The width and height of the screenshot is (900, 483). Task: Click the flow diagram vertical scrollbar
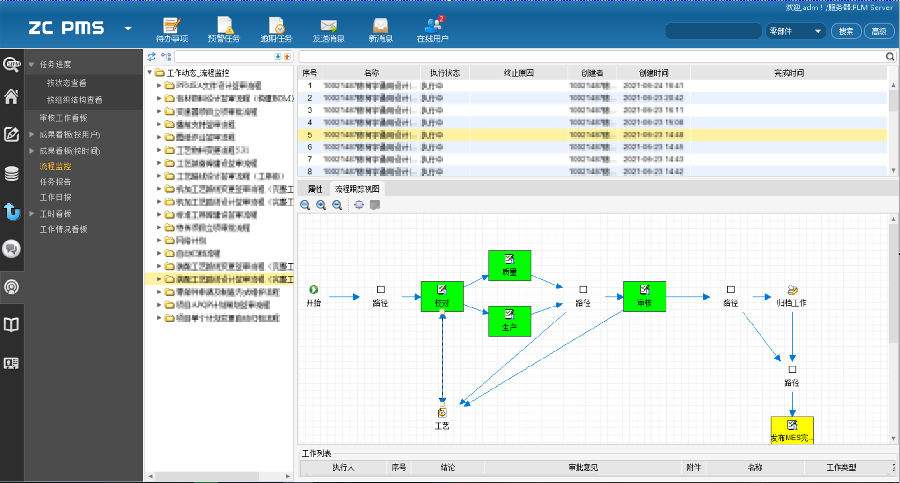893,329
